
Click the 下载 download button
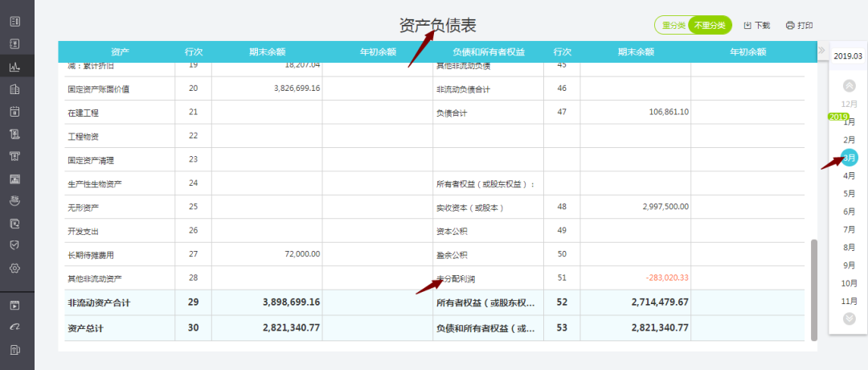[x=756, y=26]
